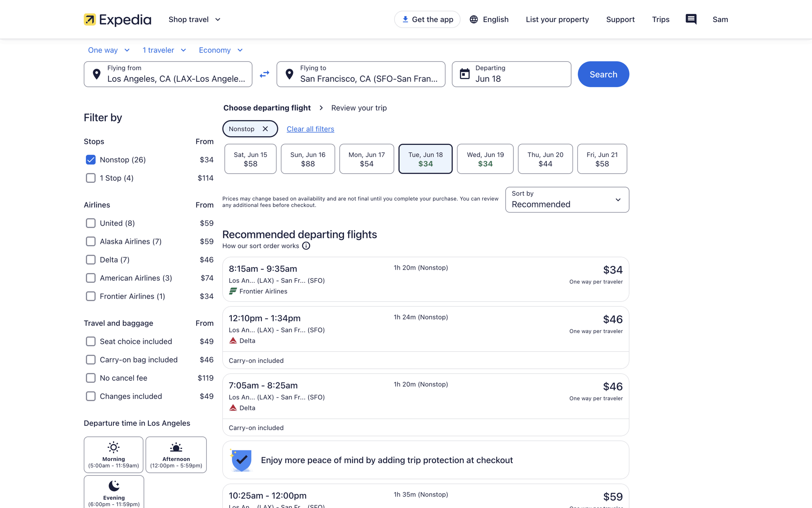The image size is (812, 508).
Task: Check the Frontier Airlines filter
Action: [x=91, y=296]
